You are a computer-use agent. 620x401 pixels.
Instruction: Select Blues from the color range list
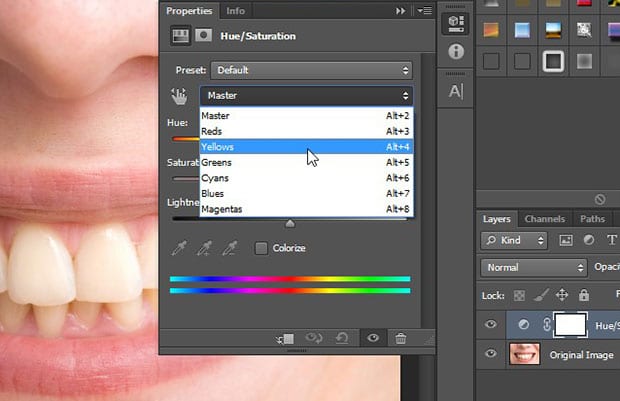point(306,193)
